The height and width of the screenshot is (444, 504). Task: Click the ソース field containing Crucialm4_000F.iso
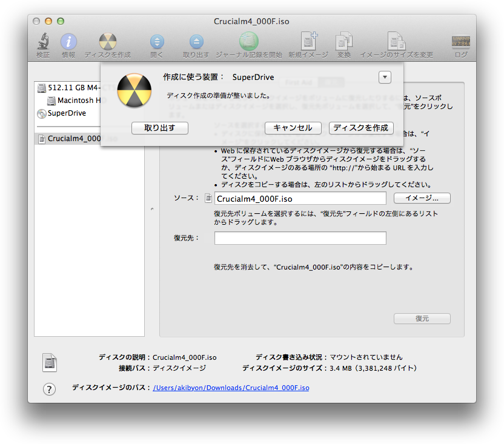(x=300, y=198)
